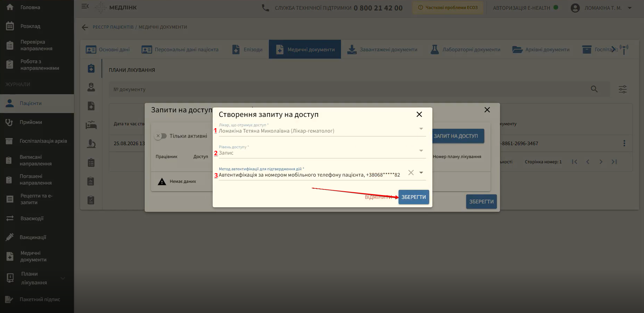
Task: Click the Головна home icon
Action: 10,7
